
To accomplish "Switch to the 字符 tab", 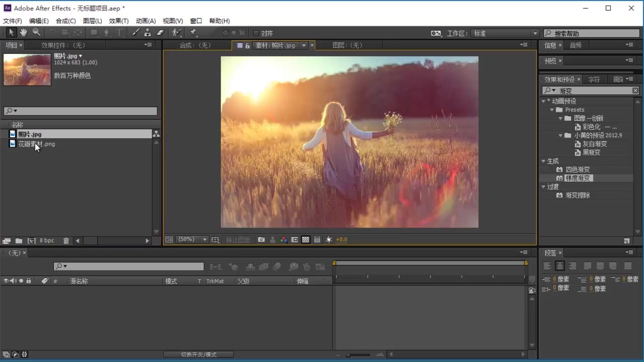I will pos(594,79).
